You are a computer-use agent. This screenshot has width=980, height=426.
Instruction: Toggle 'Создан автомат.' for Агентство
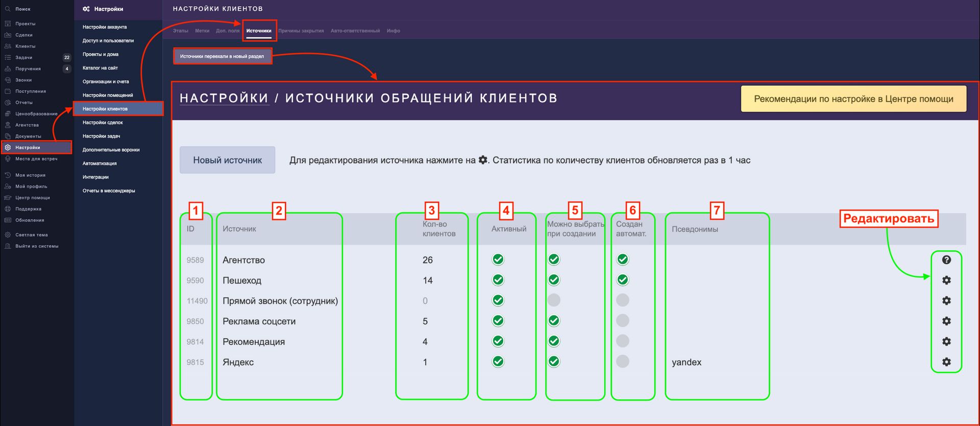tap(623, 259)
